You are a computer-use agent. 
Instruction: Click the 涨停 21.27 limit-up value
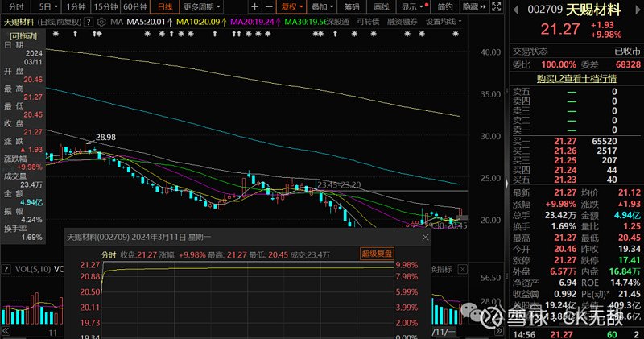coord(565,260)
